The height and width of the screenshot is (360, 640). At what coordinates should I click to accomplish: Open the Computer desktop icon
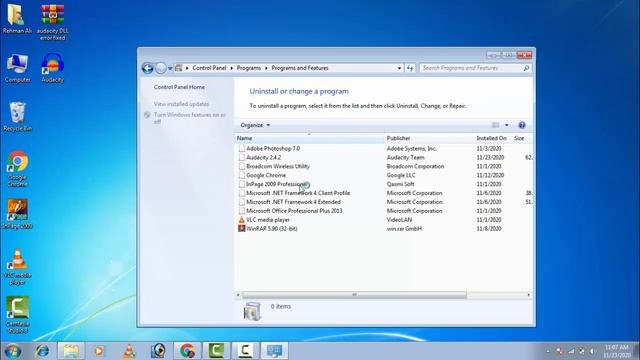coord(17,68)
